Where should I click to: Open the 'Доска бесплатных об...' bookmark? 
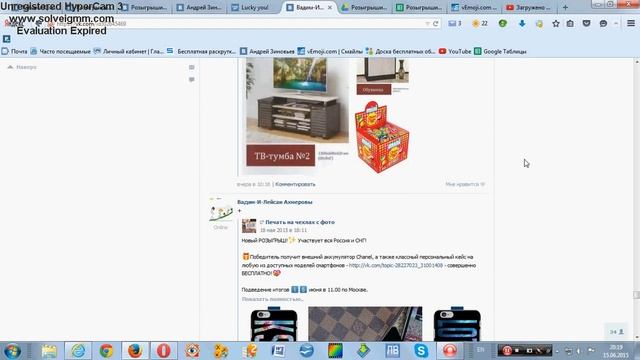401,51
